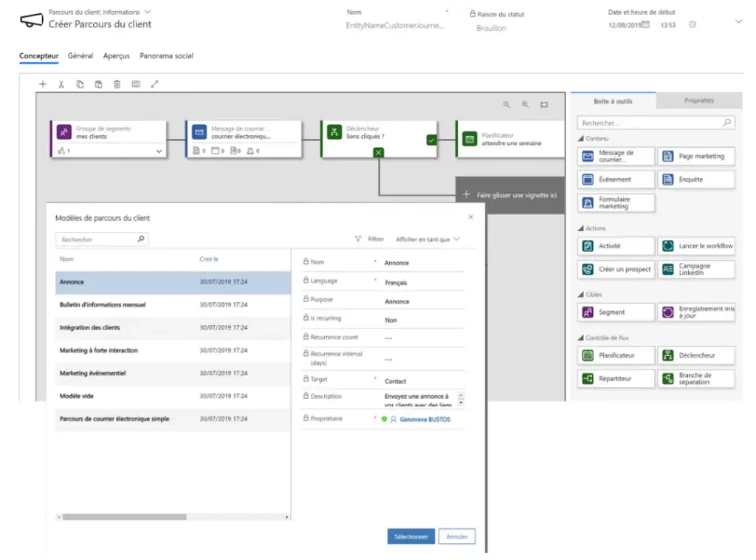
Task: Expand the header fields chevron
Action: tap(738, 21)
